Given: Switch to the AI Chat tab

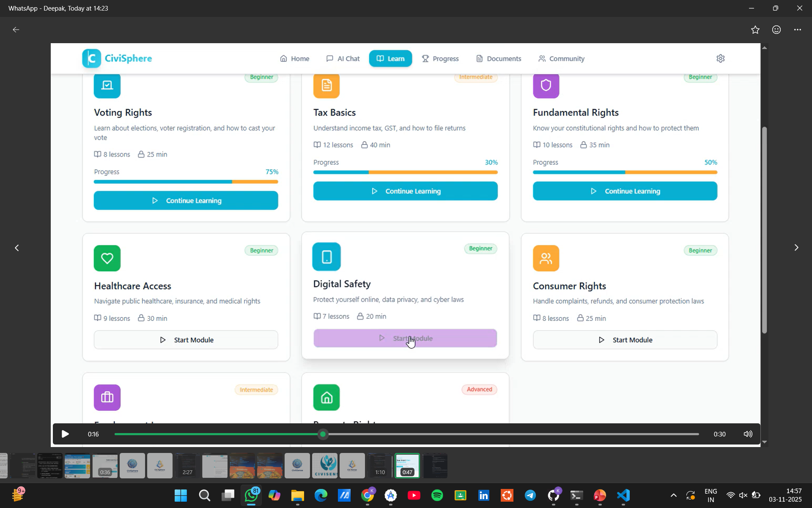Looking at the screenshot, I should pos(343,58).
